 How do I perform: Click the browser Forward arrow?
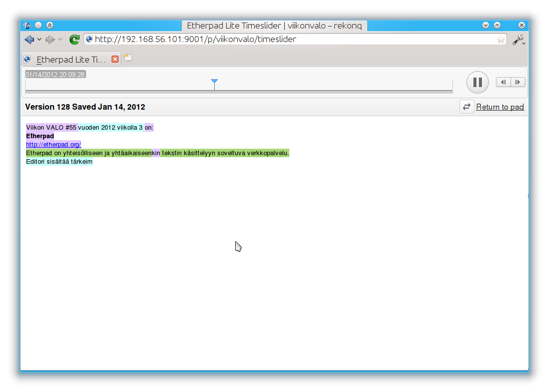(50, 40)
